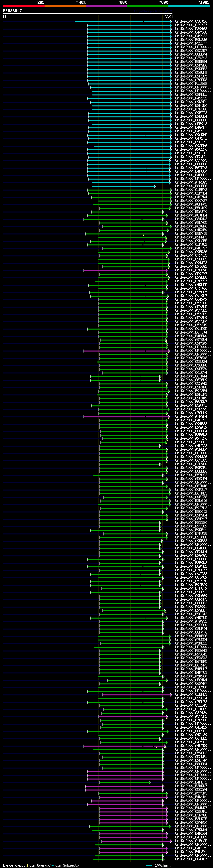Open the UniRef100_Q9MSB6 hit label

point(191,66)
